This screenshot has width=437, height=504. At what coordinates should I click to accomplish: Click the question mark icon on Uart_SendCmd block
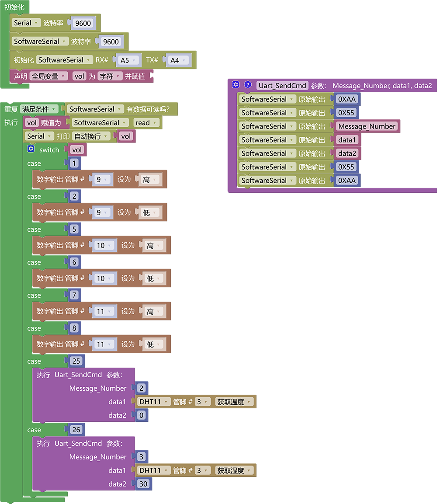tap(248, 84)
